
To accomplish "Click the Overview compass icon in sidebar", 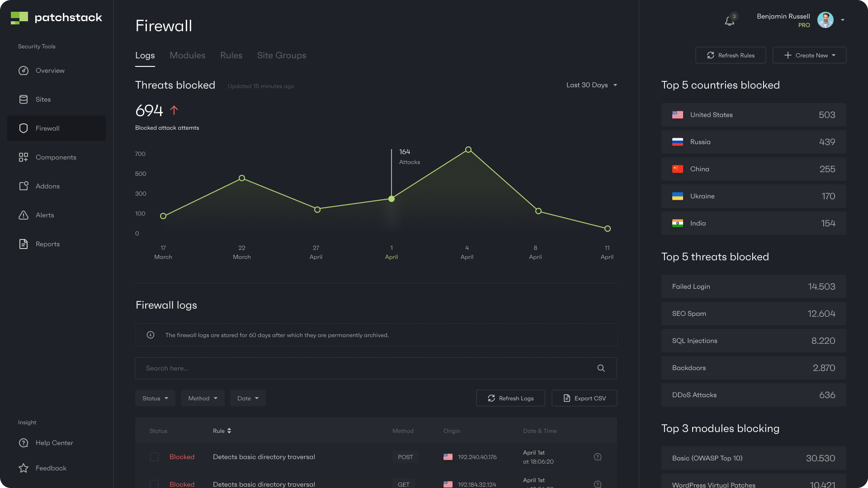I will [24, 70].
